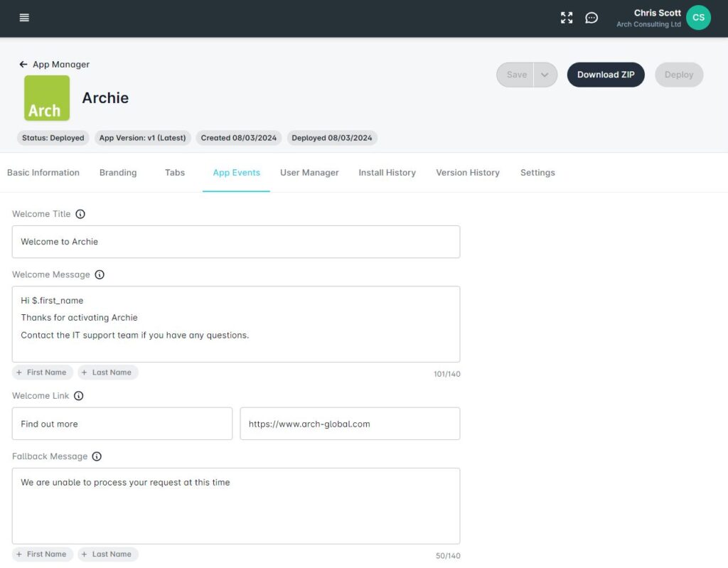The height and width of the screenshot is (568, 728).
Task: Insert First Name into Fallback Message
Action: coord(42,554)
